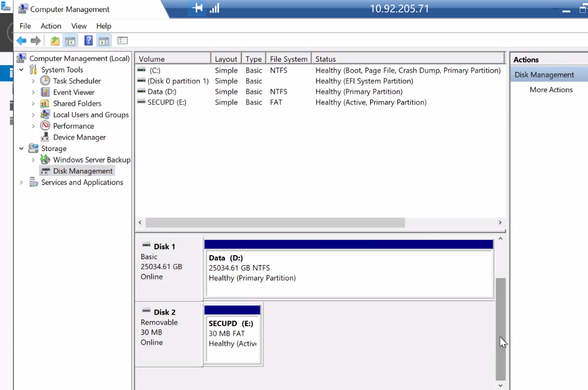
Task: Select the Data (D:) partition block
Action: (349, 269)
